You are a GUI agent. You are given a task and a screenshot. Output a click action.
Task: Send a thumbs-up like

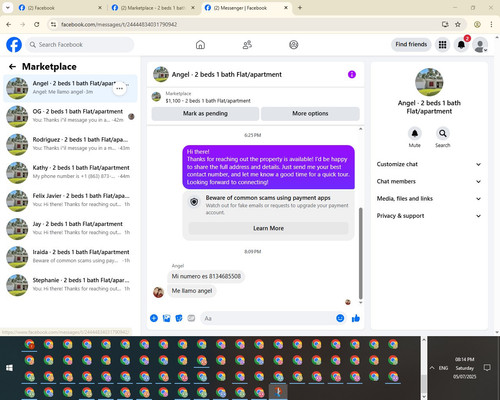(356, 318)
